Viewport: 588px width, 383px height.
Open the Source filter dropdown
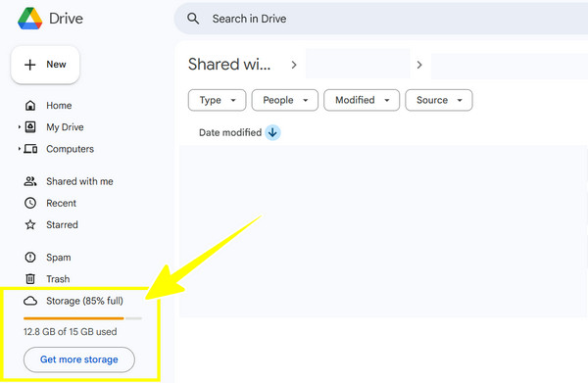pos(439,100)
